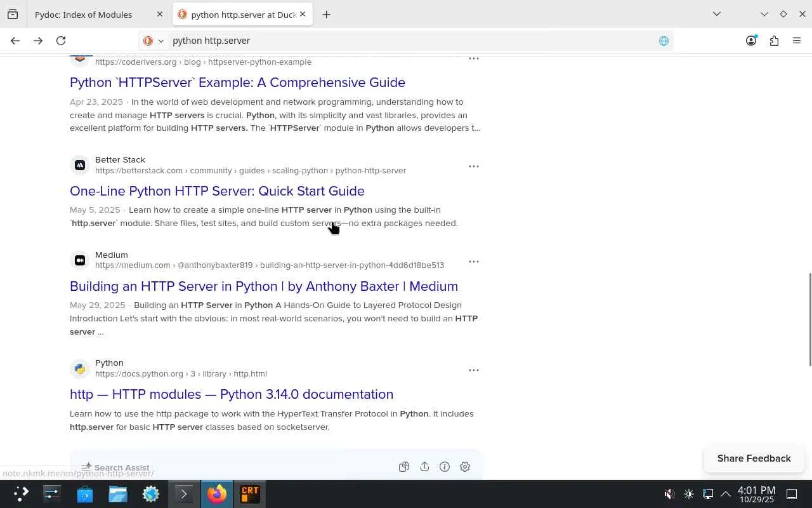Open the tab overview icon beside the first tab
The height and width of the screenshot is (508, 812).
tap(13, 14)
